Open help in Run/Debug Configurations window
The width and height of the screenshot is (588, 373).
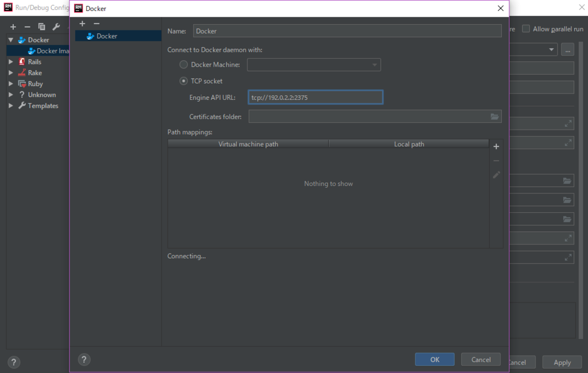pos(14,363)
